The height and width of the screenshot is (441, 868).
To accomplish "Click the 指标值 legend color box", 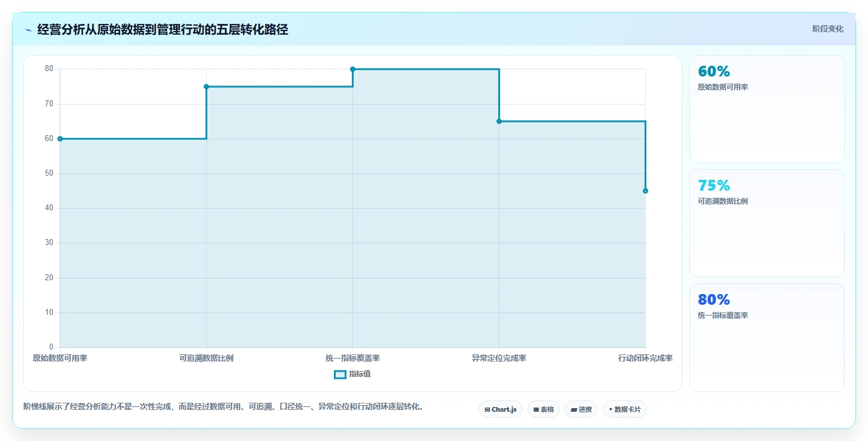I will pyautogui.click(x=340, y=374).
